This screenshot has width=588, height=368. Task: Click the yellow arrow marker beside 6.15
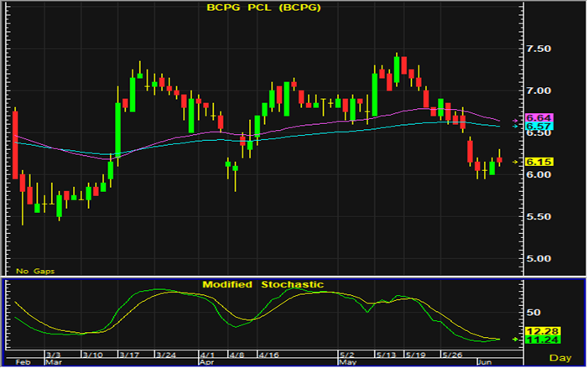(x=516, y=162)
